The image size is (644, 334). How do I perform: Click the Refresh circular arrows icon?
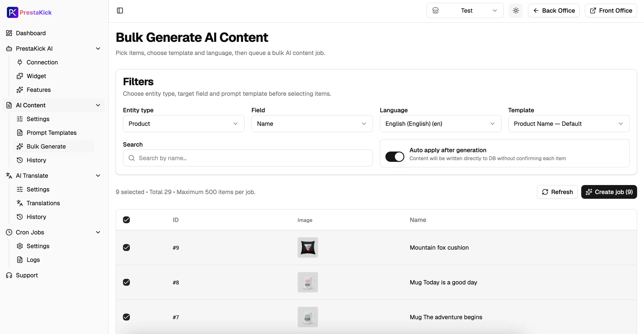pos(545,192)
